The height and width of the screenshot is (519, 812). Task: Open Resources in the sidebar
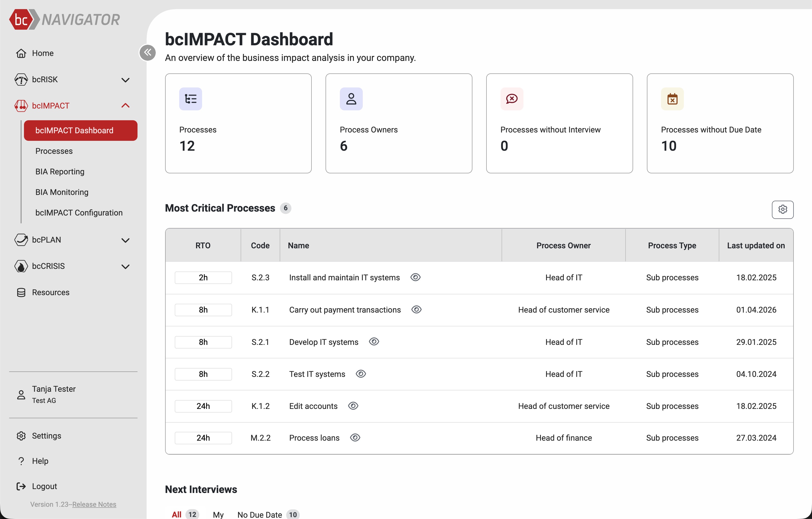click(x=51, y=292)
